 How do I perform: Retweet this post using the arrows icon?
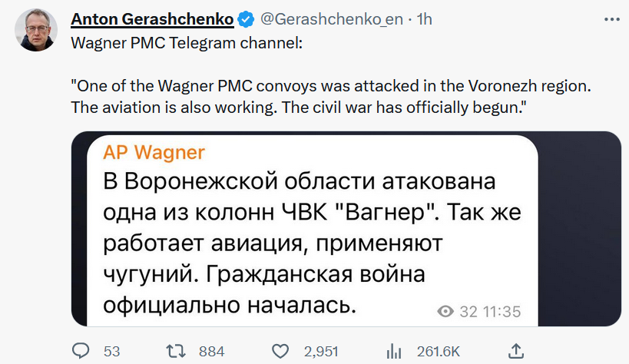coord(177,351)
